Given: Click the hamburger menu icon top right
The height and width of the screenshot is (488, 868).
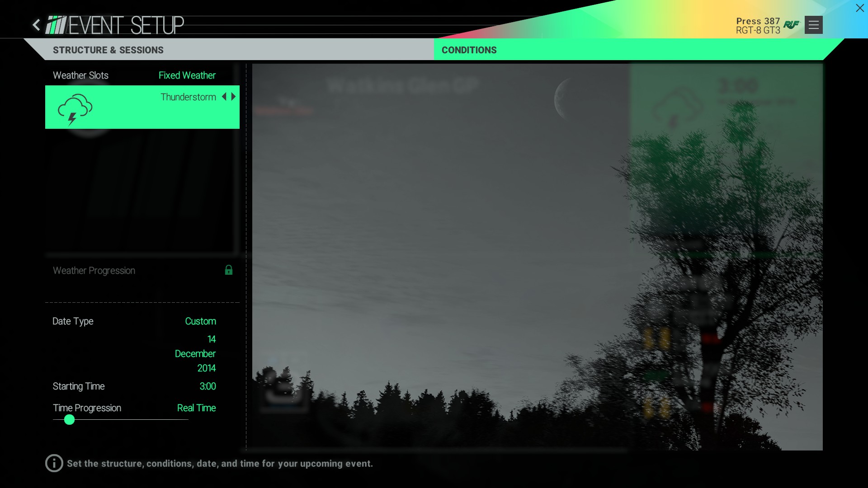Looking at the screenshot, I should tap(813, 25).
